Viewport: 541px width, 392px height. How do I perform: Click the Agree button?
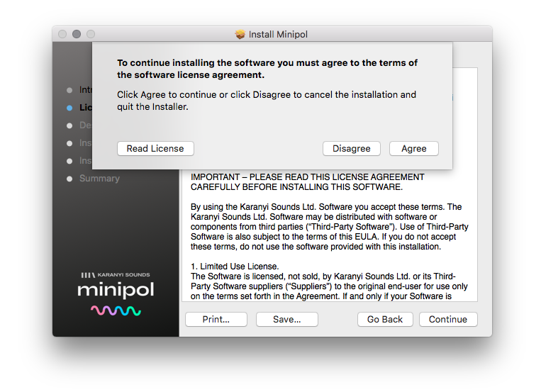tap(413, 148)
